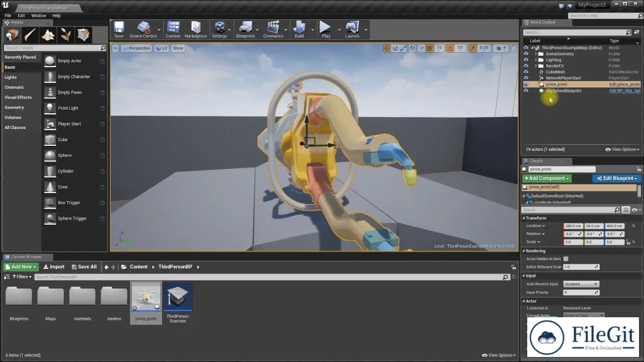Open Auto Receive Input dropdown
The height and width of the screenshot is (362, 644).
point(581,284)
